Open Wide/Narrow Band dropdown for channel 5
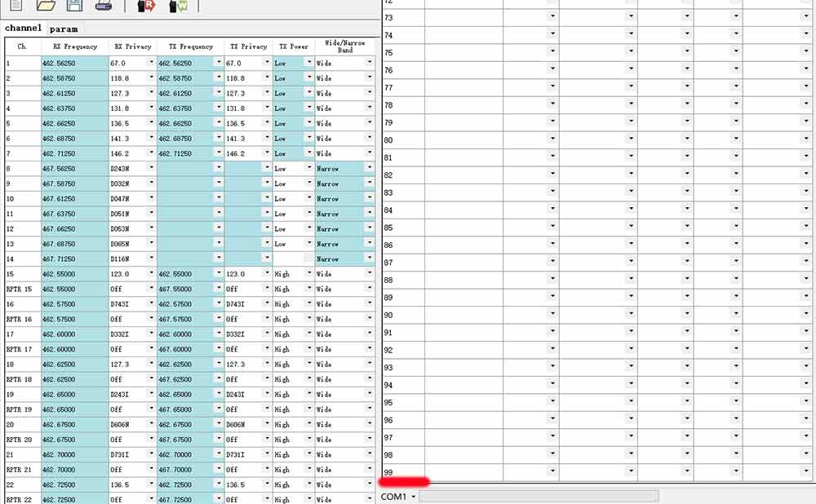The height and width of the screenshot is (504, 816). (370, 123)
